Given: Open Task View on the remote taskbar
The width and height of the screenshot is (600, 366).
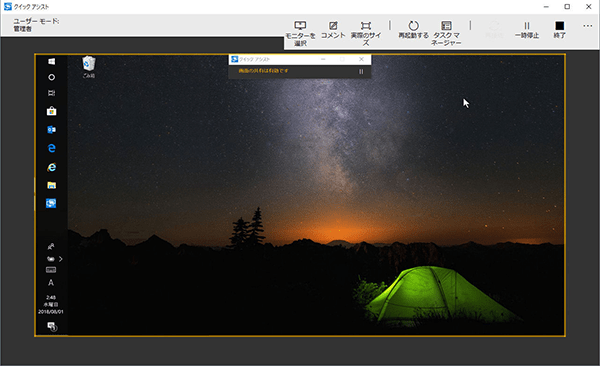Looking at the screenshot, I should (51, 93).
